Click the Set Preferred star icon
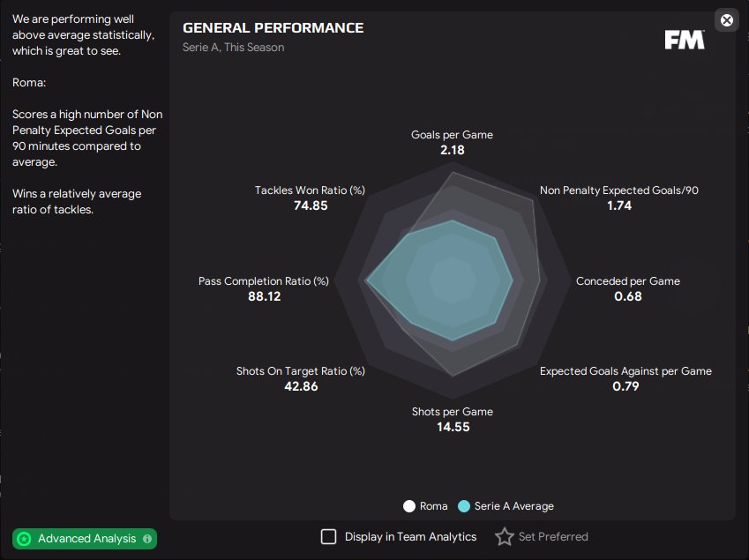Screen dimensions: 749x560 [504, 536]
